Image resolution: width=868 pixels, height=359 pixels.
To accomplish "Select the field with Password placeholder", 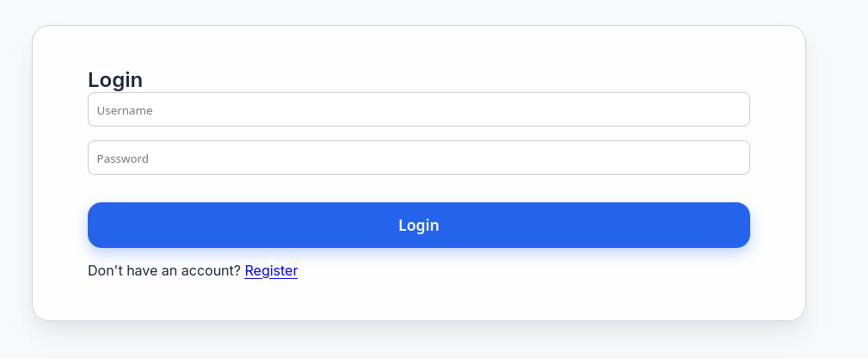I will pos(418,158).
